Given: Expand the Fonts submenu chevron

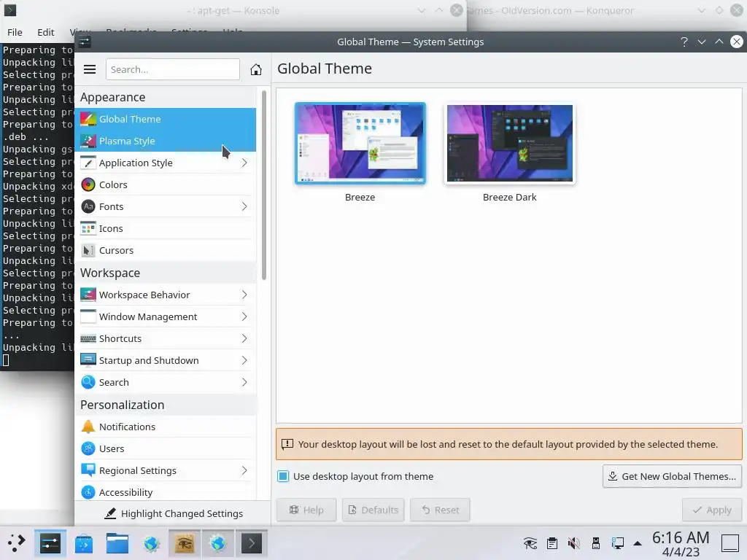Looking at the screenshot, I should [244, 206].
